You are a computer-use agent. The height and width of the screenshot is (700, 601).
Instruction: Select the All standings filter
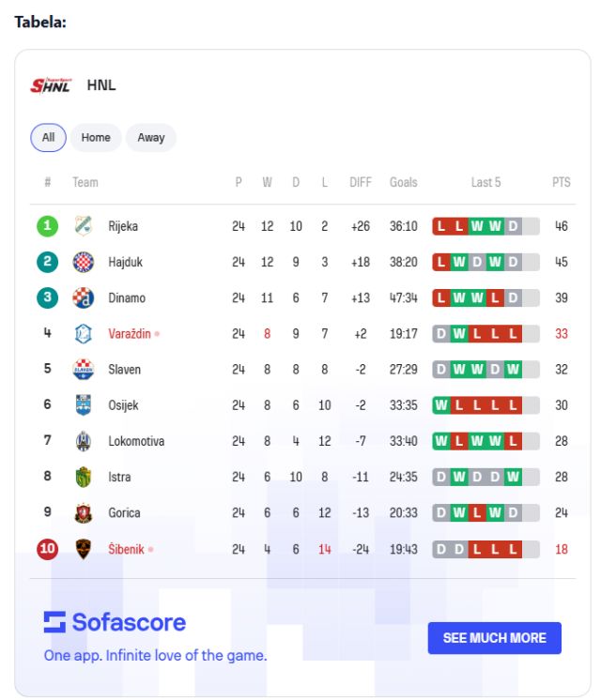[x=48, y=138]
